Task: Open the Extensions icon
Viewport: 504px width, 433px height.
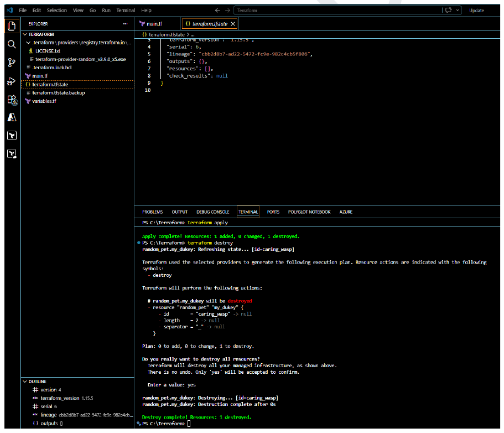Action: coord(12,100)
